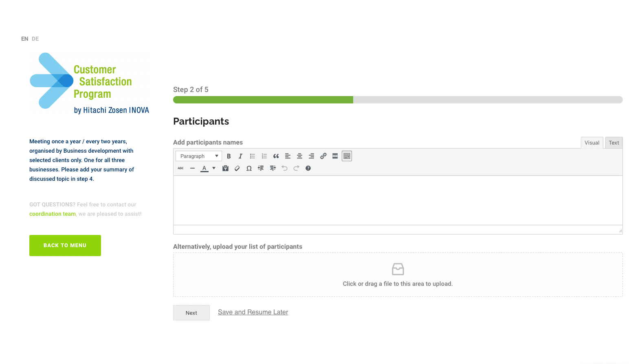Open the Paragraph format dropdown
This screenshot has height=364, width=642.
[x=199, y=156]
